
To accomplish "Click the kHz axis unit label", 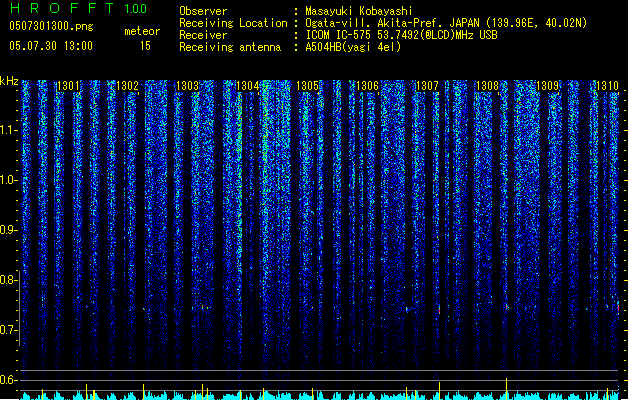I will (x=9, y=81).
